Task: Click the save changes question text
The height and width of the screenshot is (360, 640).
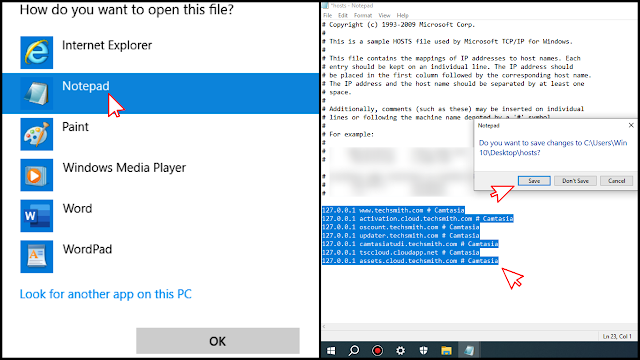Action: (x=553, y=147)
